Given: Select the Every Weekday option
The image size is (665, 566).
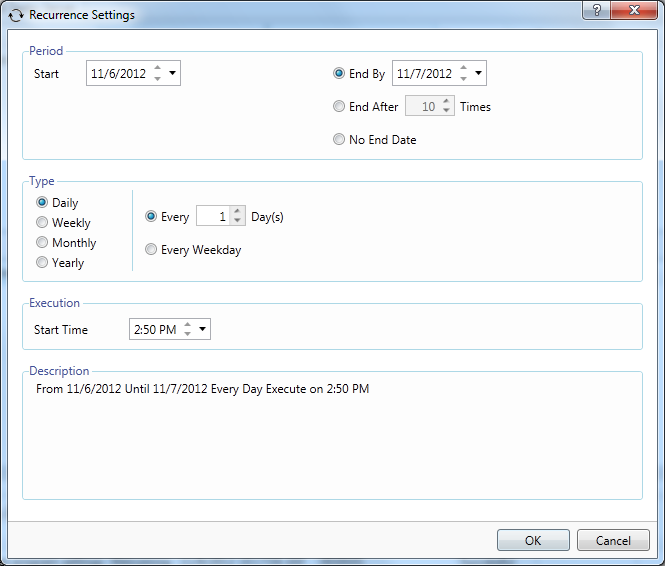Looking at the screenshot, I should [x=151, y=250].
